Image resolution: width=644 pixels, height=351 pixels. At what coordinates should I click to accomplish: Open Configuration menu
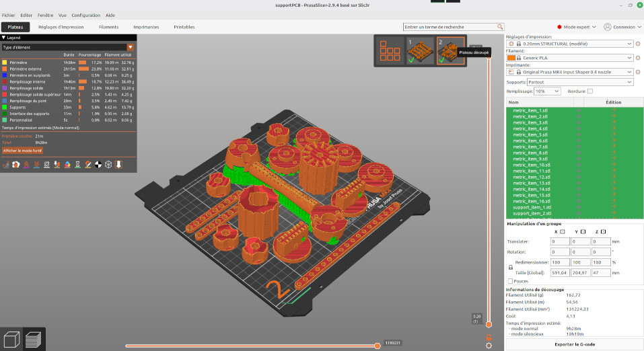click(x=86, y=15)
